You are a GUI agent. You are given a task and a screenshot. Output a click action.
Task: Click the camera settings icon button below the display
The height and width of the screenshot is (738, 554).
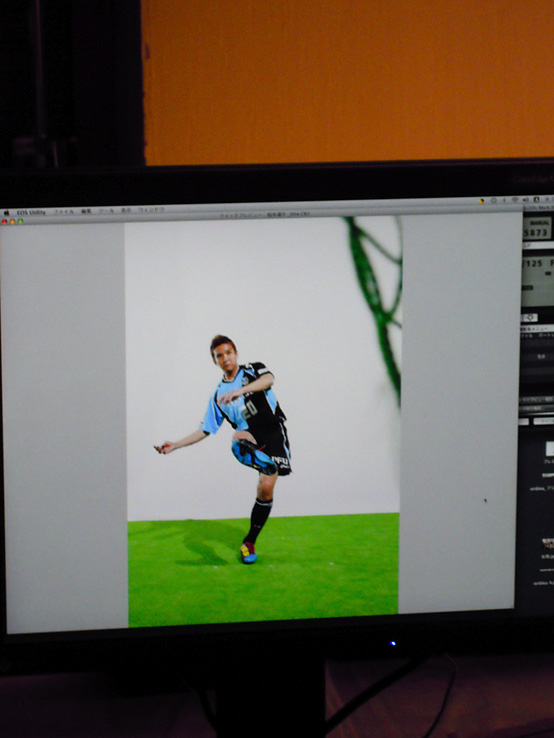point(530,318)
